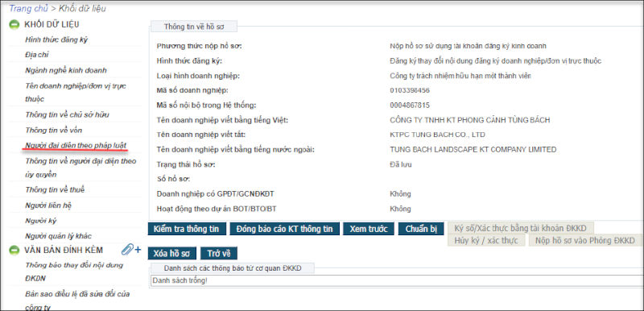644x311 pixels.
Task: Open Thông tin về vốn section
Action: [x=54, y=131]
